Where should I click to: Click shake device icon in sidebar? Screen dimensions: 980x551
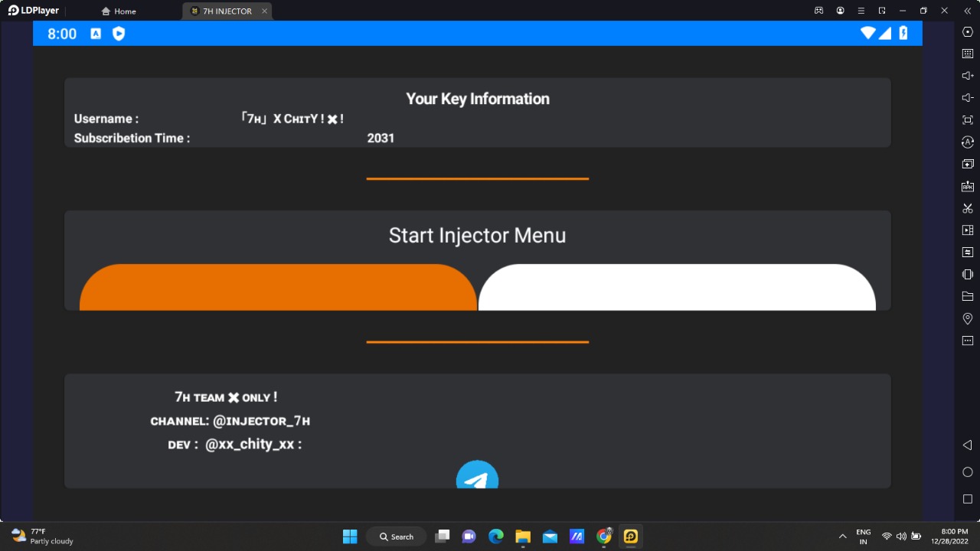coord(968,274)
